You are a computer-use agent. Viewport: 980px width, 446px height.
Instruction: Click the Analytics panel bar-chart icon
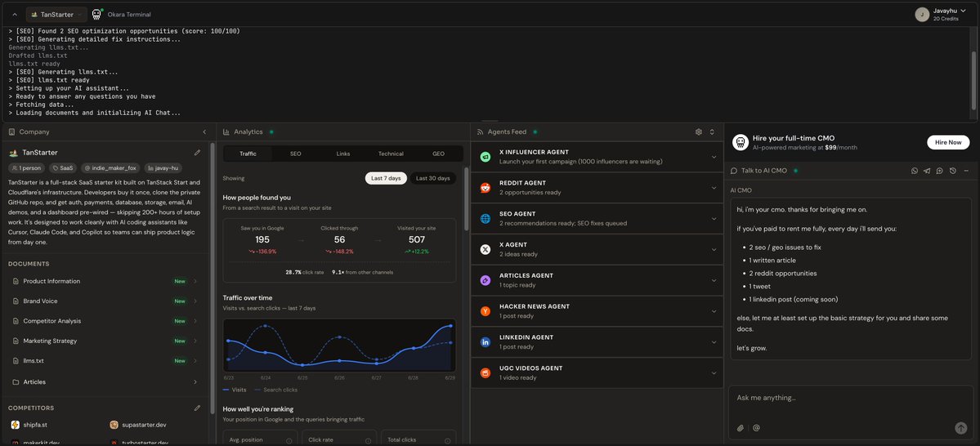[x=226, y=132]
